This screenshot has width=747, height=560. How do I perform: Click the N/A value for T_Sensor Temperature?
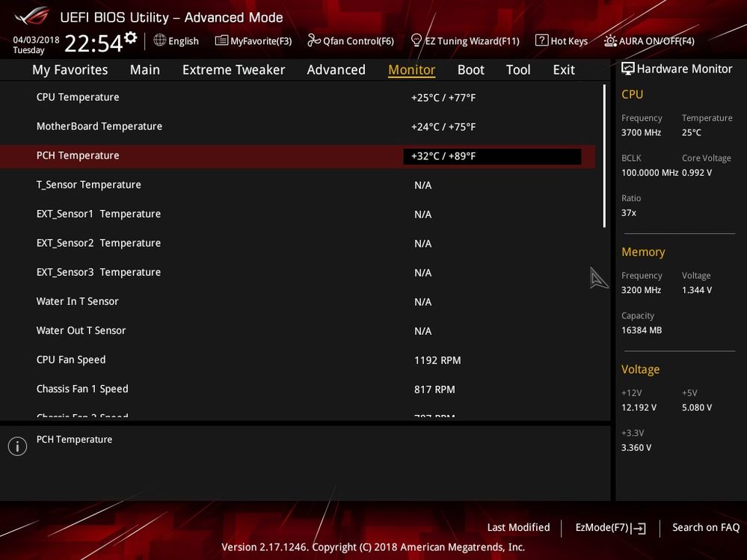tap(423, 185)
